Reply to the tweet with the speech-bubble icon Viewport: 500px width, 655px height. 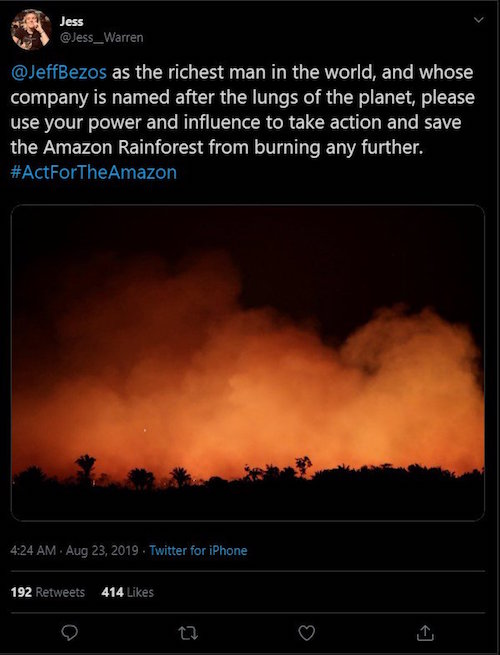click(x=69, y=633)
